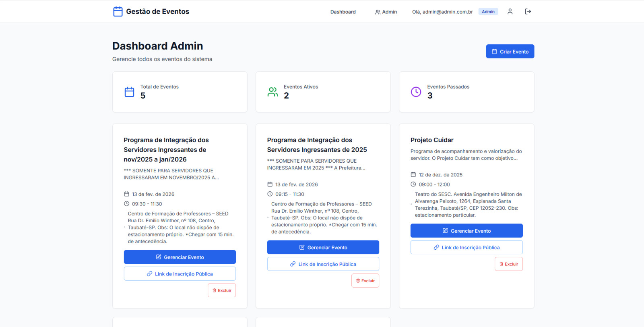Click the calendar icon beside 12 de dez. de 2025
Screen dimensions: 644x327
point(413,175)
